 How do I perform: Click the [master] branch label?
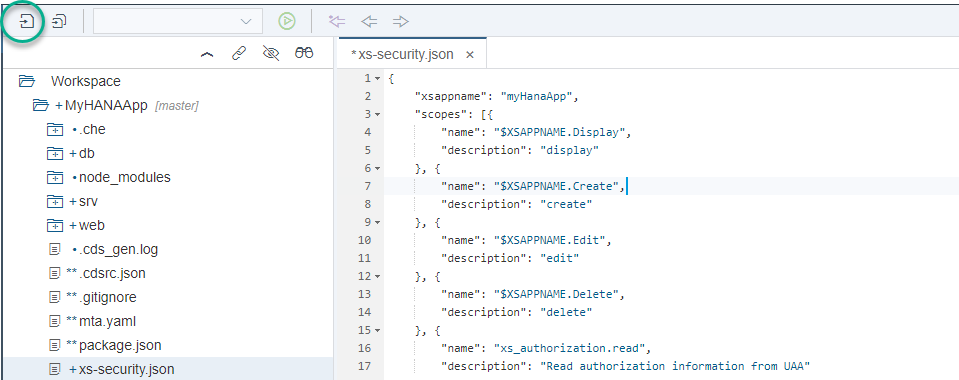pos(176,106)
